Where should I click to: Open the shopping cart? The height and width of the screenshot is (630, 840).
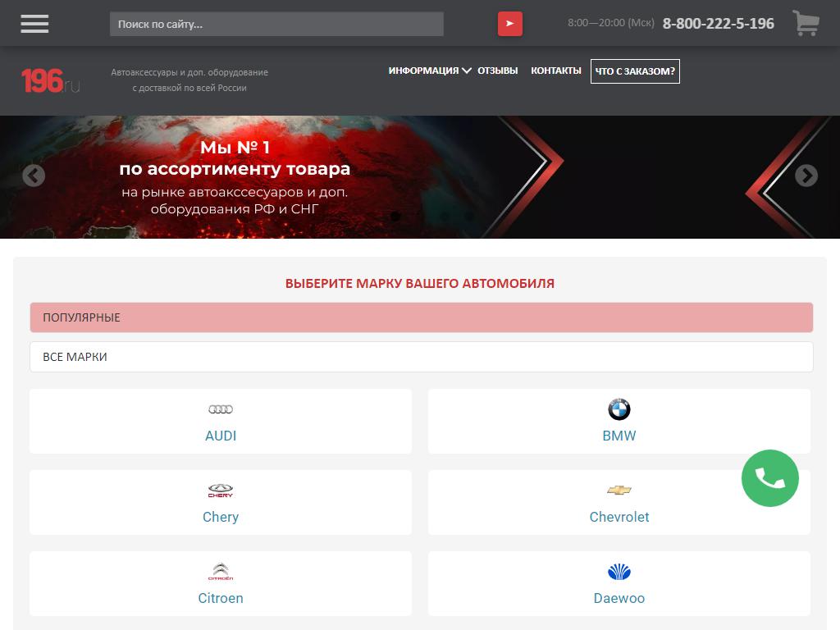(x=806, y=23)
